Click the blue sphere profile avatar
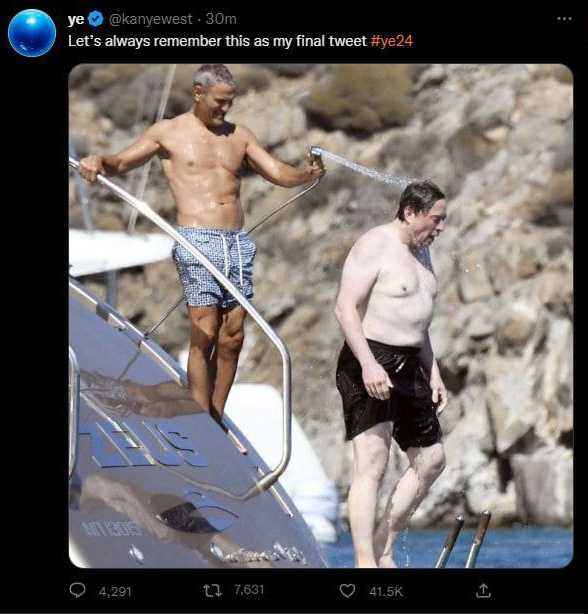588x614 pixels. point(32,33)
